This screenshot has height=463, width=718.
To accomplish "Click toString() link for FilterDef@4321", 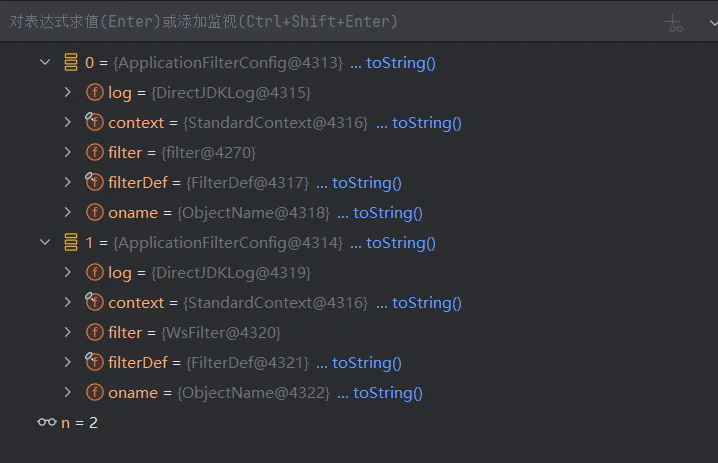I will [367, 363].
